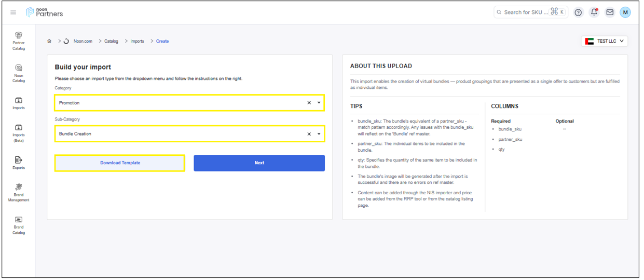
Task: Open the TEST LLC store selector
Action: coord(605,41)
